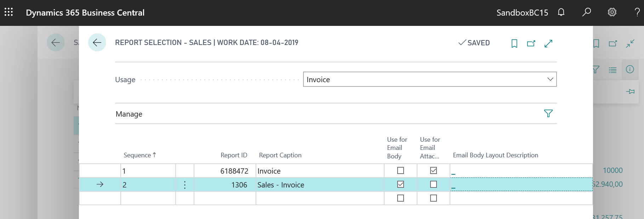
Task: Click Email Body Layout Description column header
Action: [x=495, y=155]
